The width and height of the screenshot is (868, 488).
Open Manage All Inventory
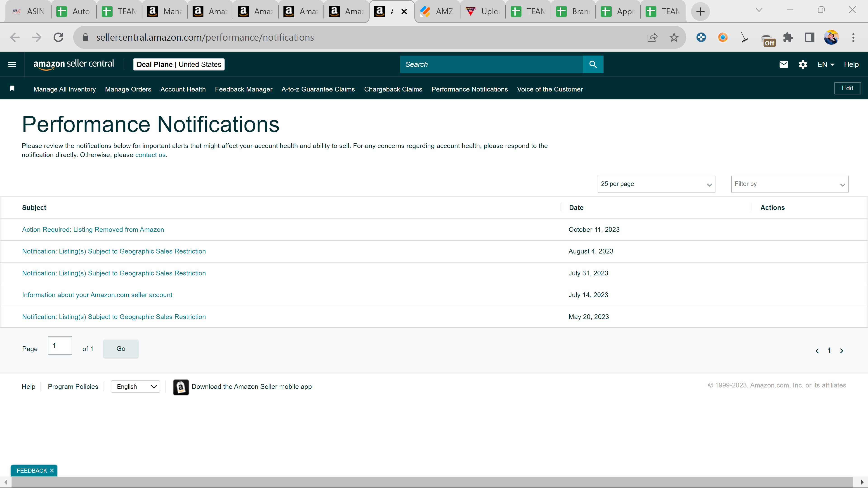(x=64, y=89)
